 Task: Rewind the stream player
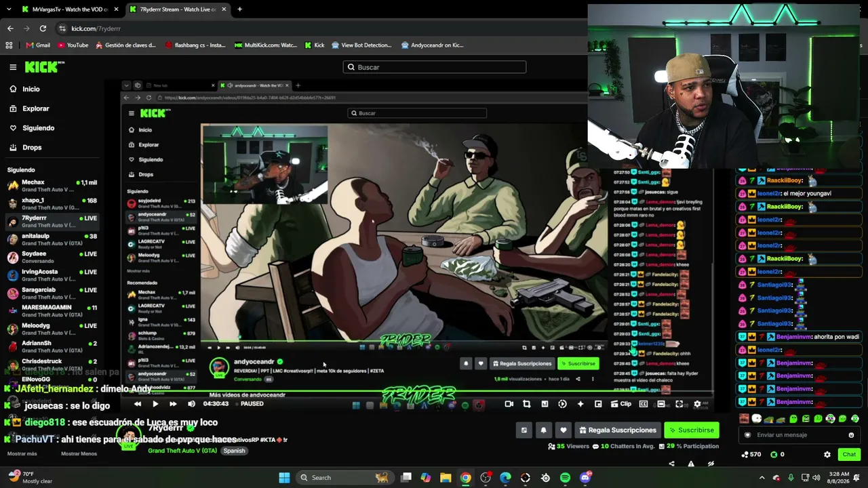click(x=138, y=404)
